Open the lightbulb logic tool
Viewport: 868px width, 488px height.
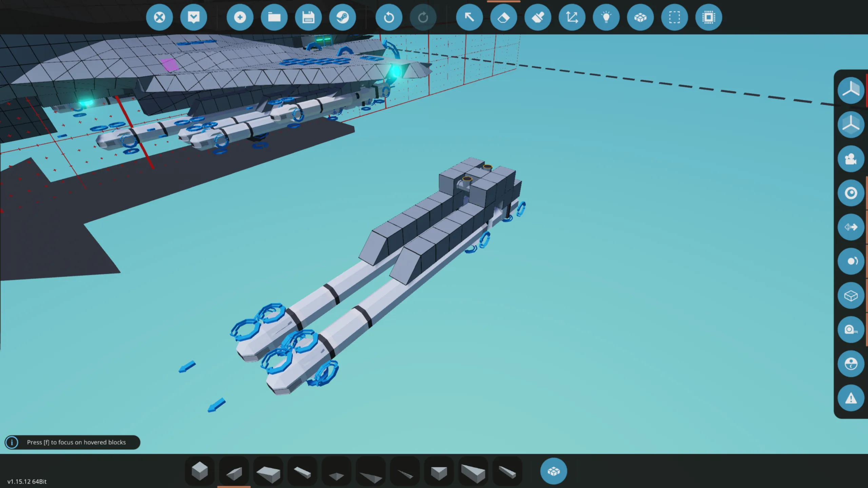[x=606, y=17]
